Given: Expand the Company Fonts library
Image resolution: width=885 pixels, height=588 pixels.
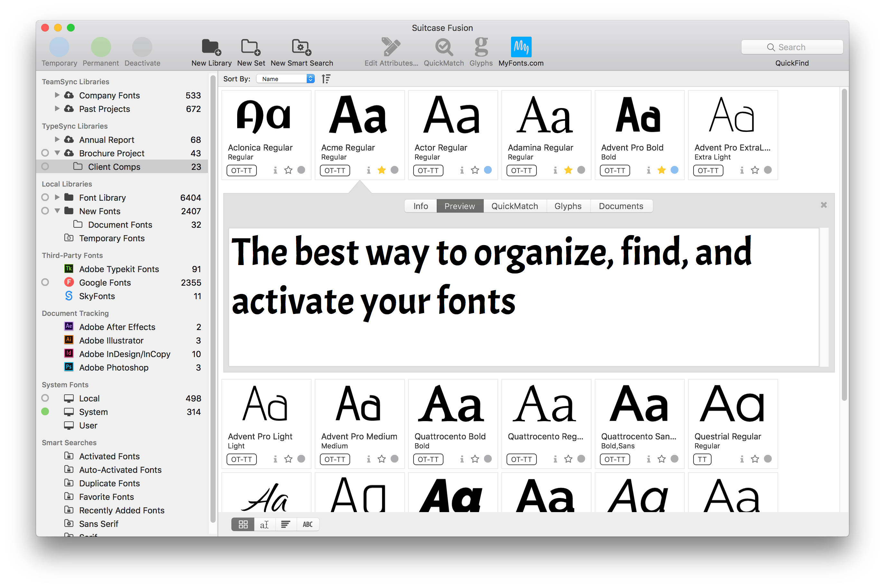Looking at the screenshot, I should click(x=57, y=95).
